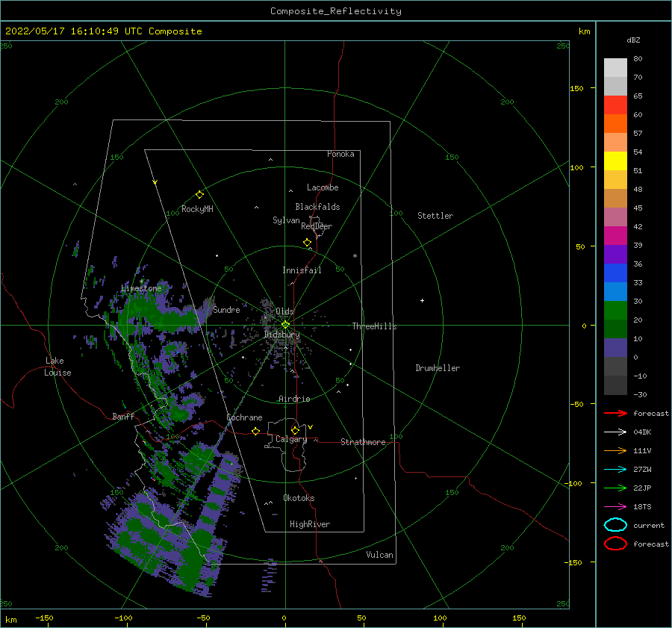
Task: Pick the gray 65–70 dBZ swatch
Action: tap(615, 86)
